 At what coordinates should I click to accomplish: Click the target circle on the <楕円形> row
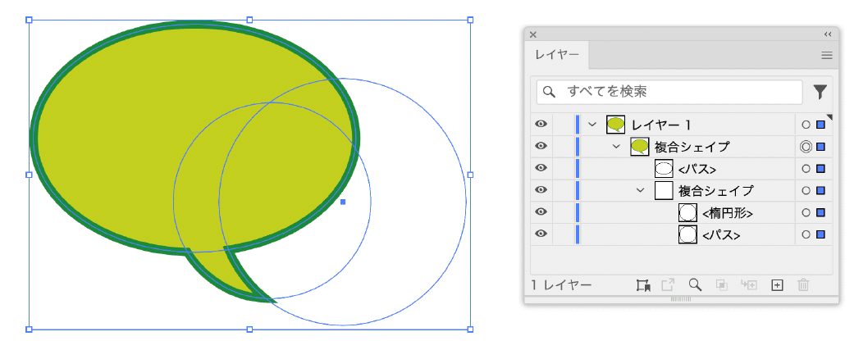coord(806,212)
